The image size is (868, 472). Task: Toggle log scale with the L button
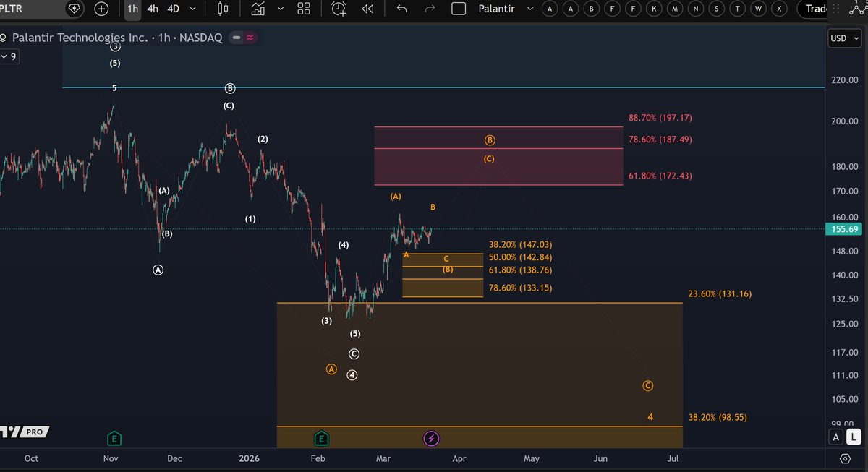[x=854, y=437]
